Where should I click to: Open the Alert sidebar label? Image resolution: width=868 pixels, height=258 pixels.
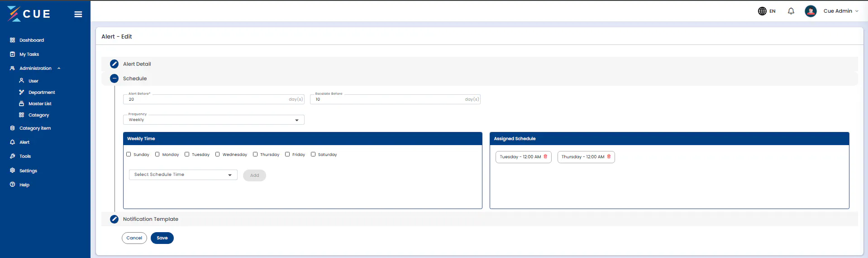pyautogui.click(x=24, y=142)
